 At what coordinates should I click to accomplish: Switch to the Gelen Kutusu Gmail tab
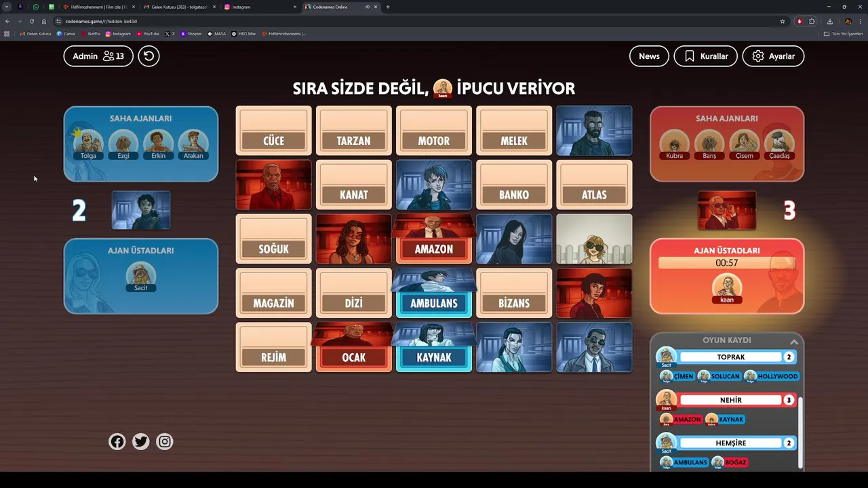coord(179,7)
